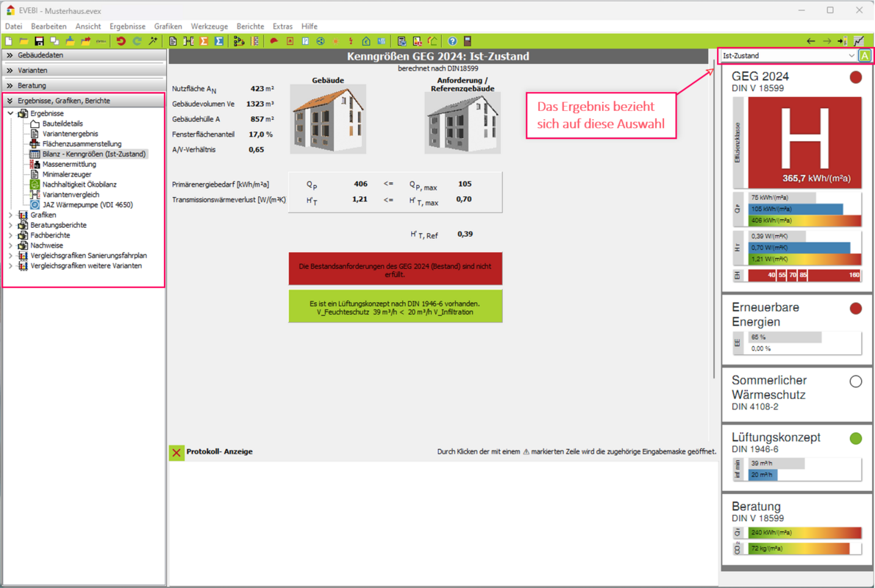This screenshot has height=588, width=875.
Task: Click the green A button beside Ist-Zustand
Action: point(865,56)
